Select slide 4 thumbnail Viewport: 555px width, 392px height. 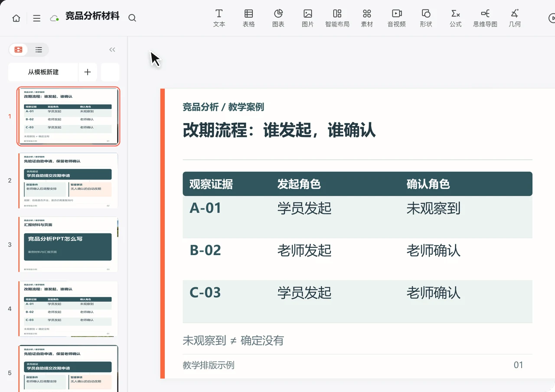[69, 309]
